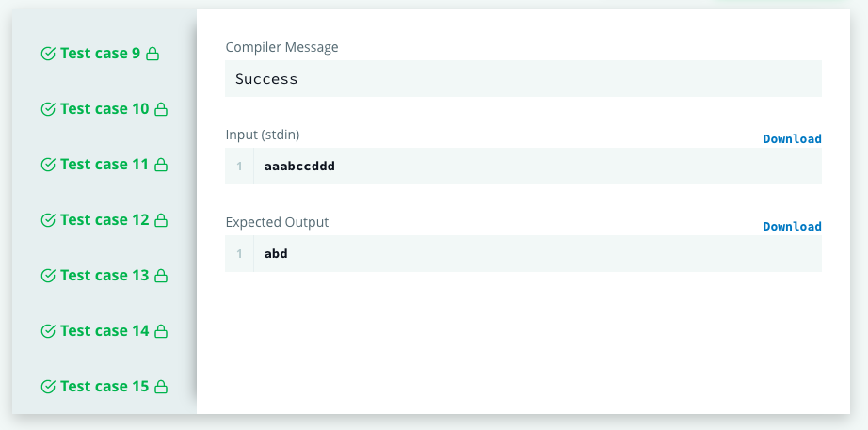Viewport: 868px width, 430px height.
Task: Click the green checkmark icon of Test case 15
Action: [48, 387]
